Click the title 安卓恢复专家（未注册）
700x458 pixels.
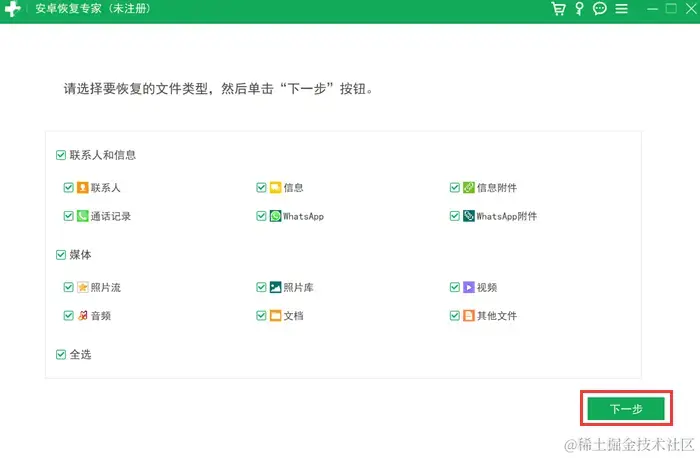pos(93,8)
